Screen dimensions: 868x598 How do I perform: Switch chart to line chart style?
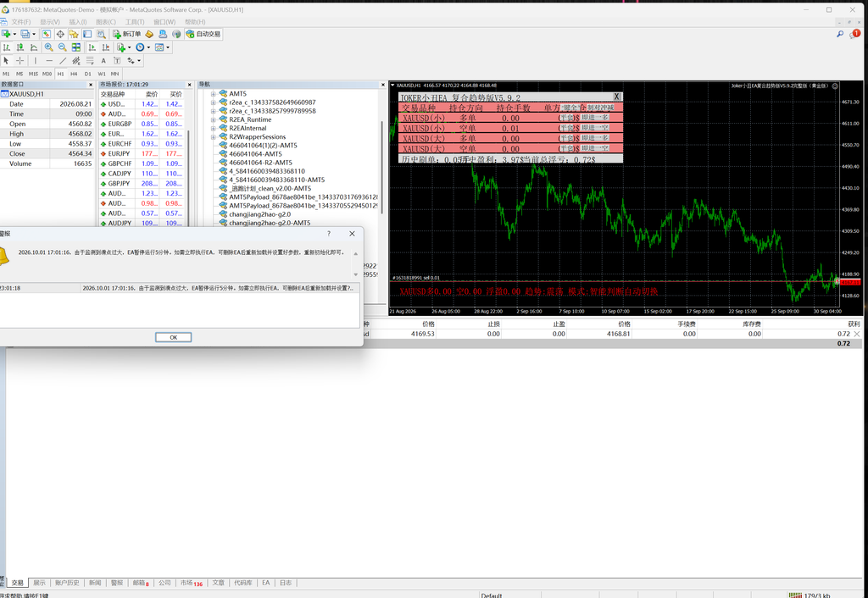pos(34,47)
